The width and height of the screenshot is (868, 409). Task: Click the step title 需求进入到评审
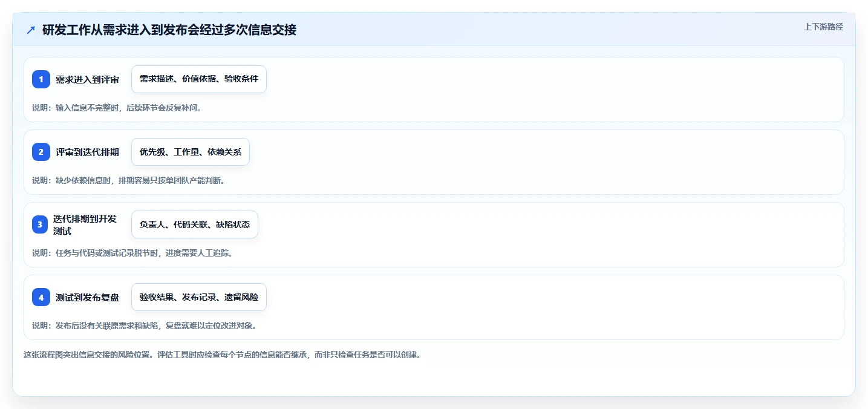87,79
